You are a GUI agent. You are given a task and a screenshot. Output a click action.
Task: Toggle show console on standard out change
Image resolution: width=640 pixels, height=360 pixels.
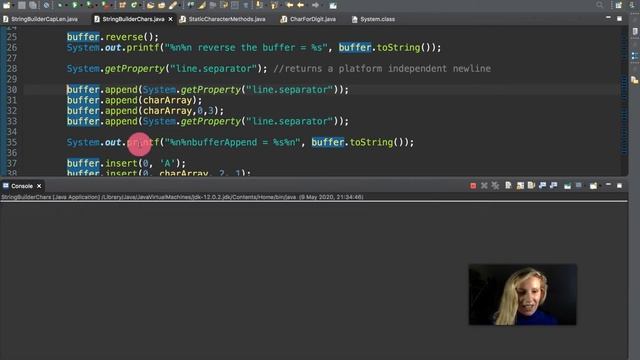coord(542,186)
